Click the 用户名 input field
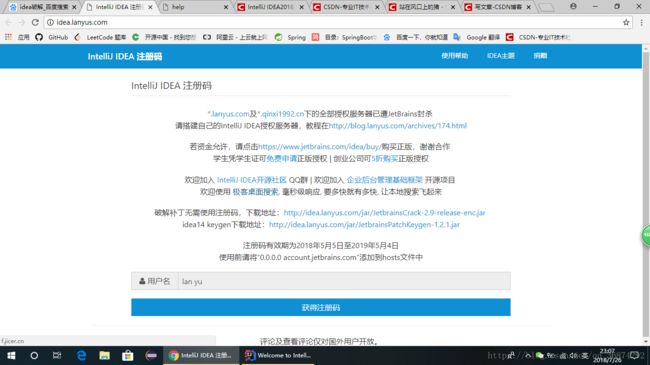Screen dimensions: 650x365 344,281
